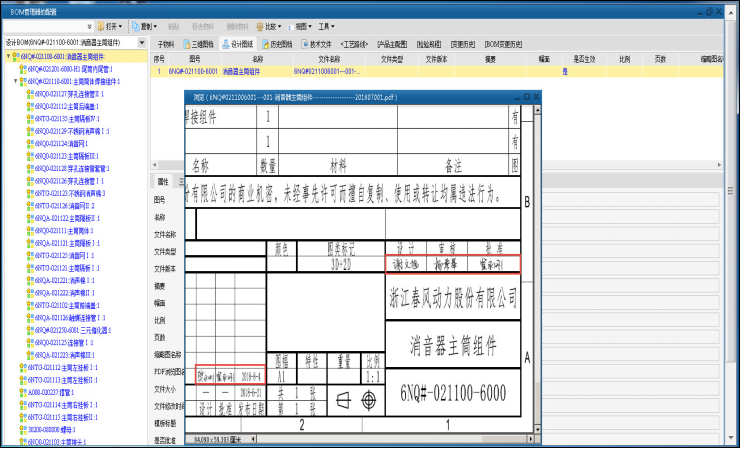
Task: Switch to the 设计图纸 tab
Action: pyautogui.click(x=238, y=44)
